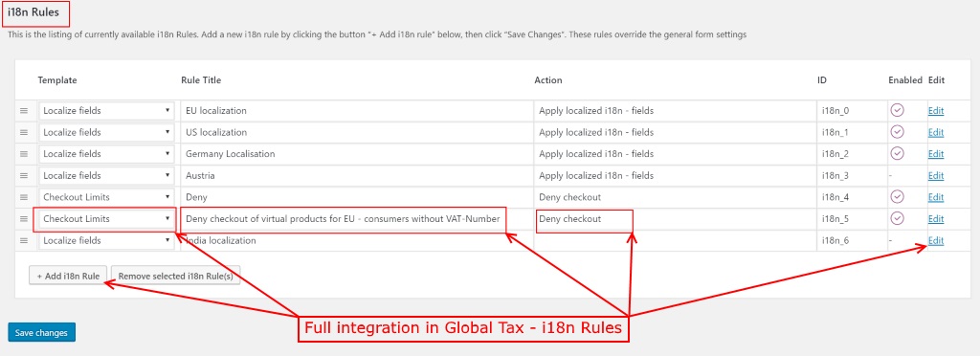Grab the drag handle for Germany Localisation row
This screenshot has width=980, height=356.
(x=24, y=154)
